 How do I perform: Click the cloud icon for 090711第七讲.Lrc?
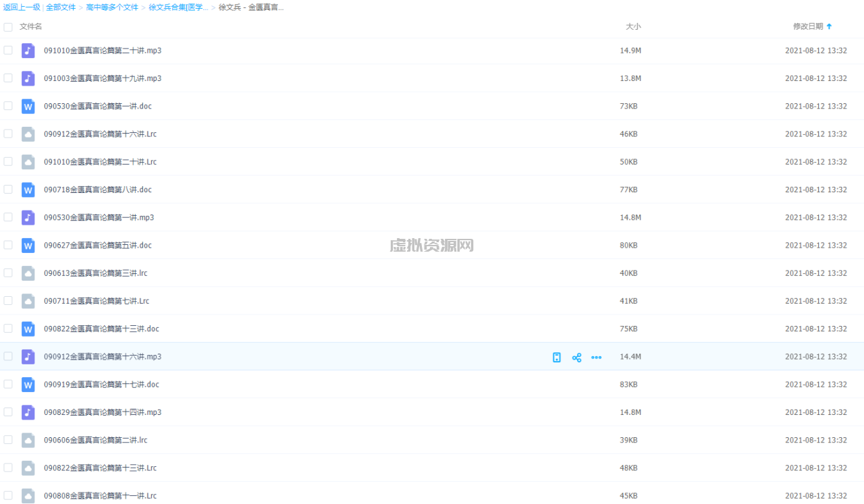click(x=28, y=301)
